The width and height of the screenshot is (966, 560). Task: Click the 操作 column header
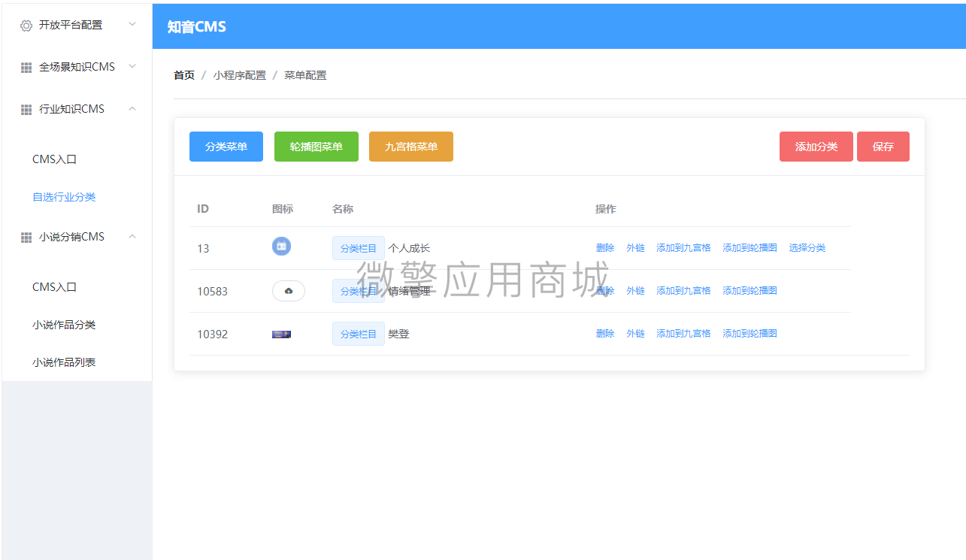coord(606,209)
